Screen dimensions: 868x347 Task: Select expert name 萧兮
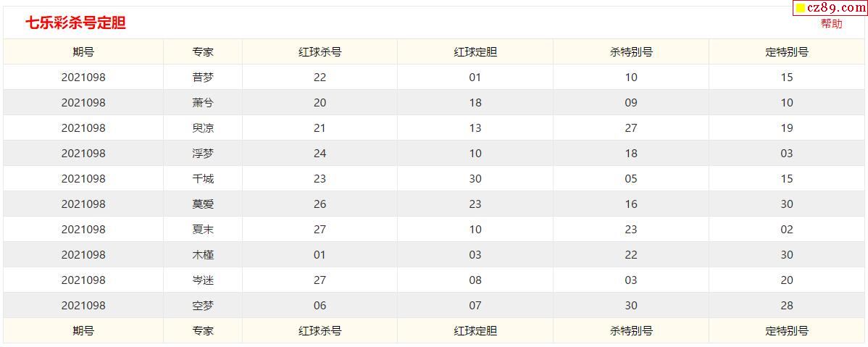(x=203, y=103)
